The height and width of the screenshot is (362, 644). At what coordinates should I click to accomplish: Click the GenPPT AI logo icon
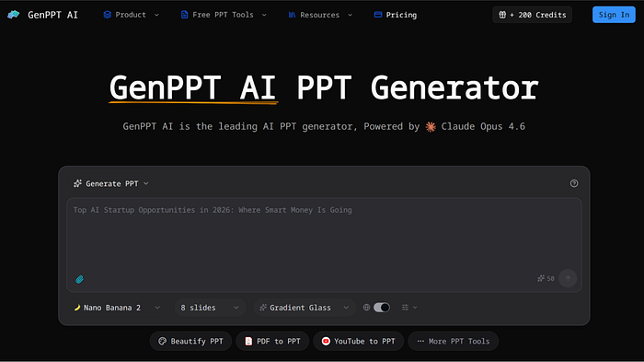click(x=14, y=15)
